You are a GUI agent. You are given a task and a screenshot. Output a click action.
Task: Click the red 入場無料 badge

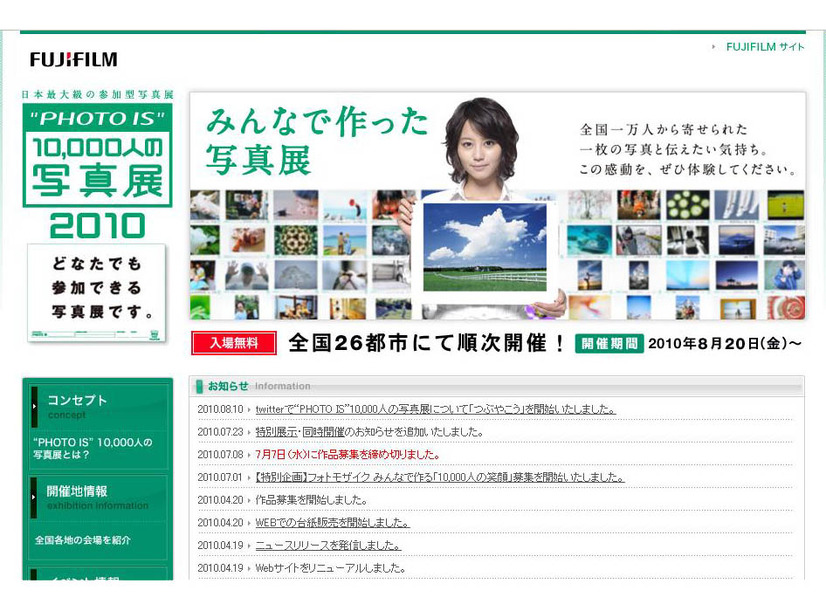[x=234, y=343]
